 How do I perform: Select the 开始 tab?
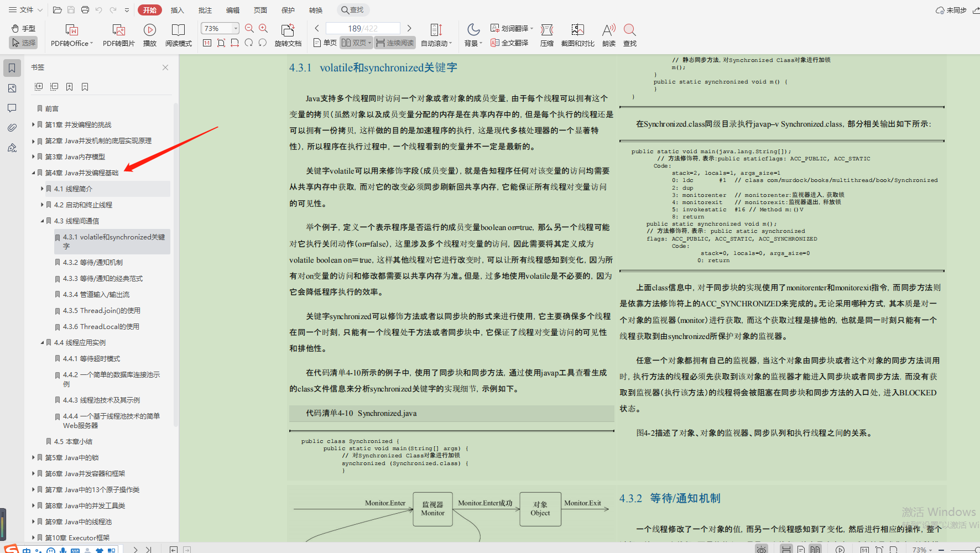coord(150,10)
